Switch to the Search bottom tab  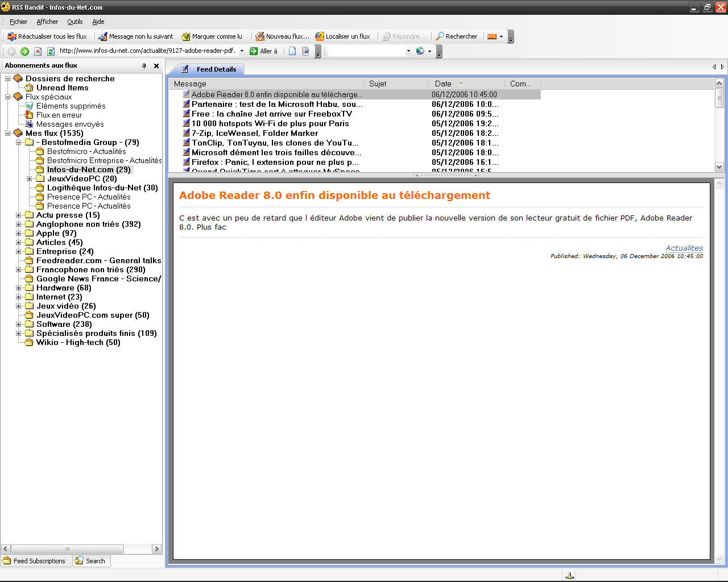click(x=90, y=561)
